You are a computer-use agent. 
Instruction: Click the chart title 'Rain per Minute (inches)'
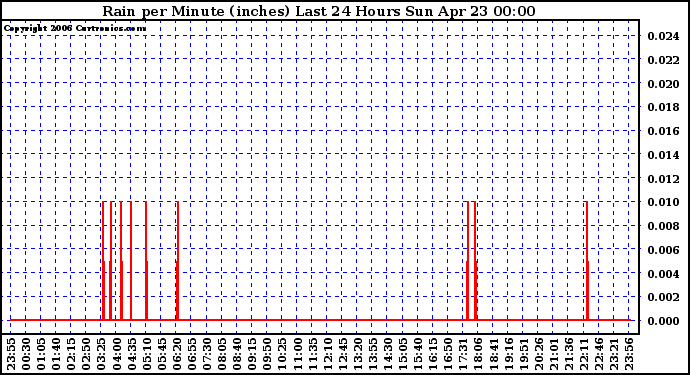coord(196,11)
